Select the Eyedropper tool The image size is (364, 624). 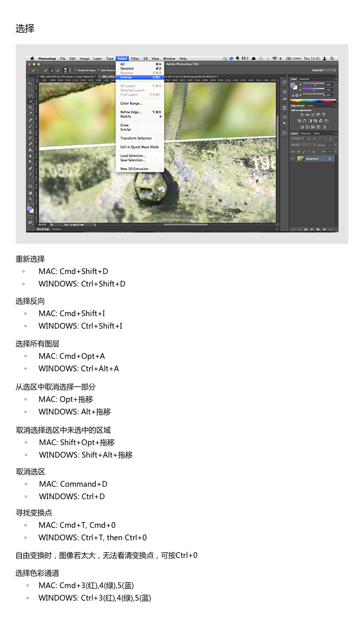click(x=30, y=114)
